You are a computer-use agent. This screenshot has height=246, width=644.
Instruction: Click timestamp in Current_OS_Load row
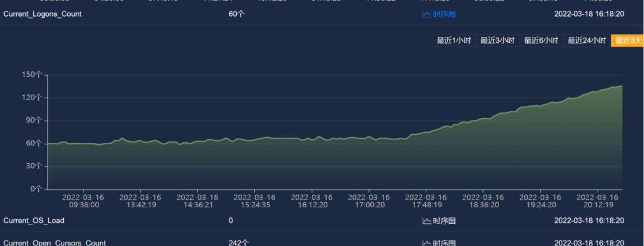(x=589, y=220)
